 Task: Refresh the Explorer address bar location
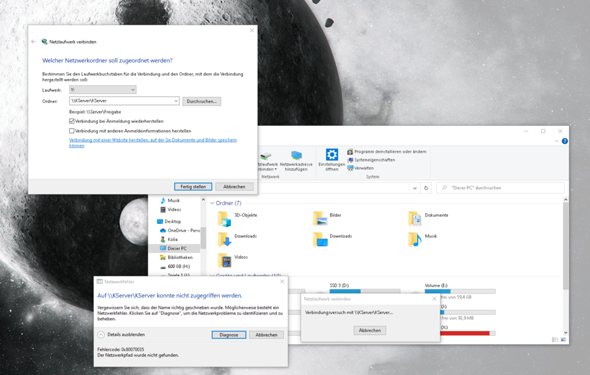point(426,188)
